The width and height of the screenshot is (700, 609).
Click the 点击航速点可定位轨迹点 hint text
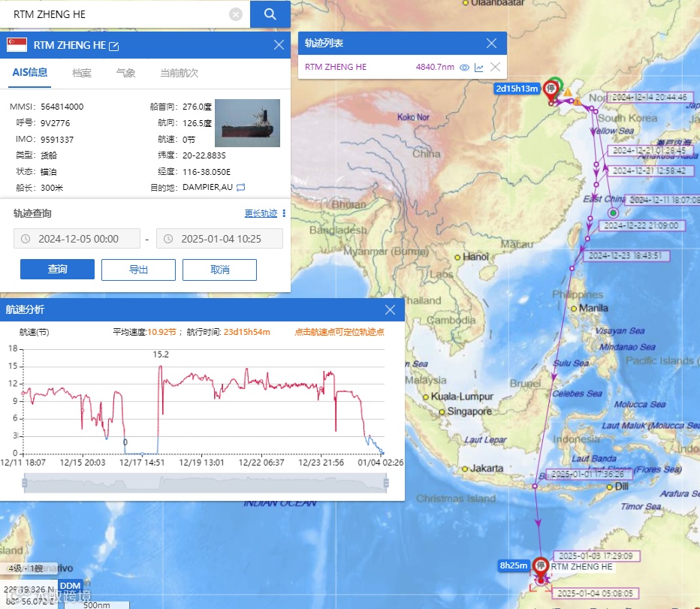point(339,332)
